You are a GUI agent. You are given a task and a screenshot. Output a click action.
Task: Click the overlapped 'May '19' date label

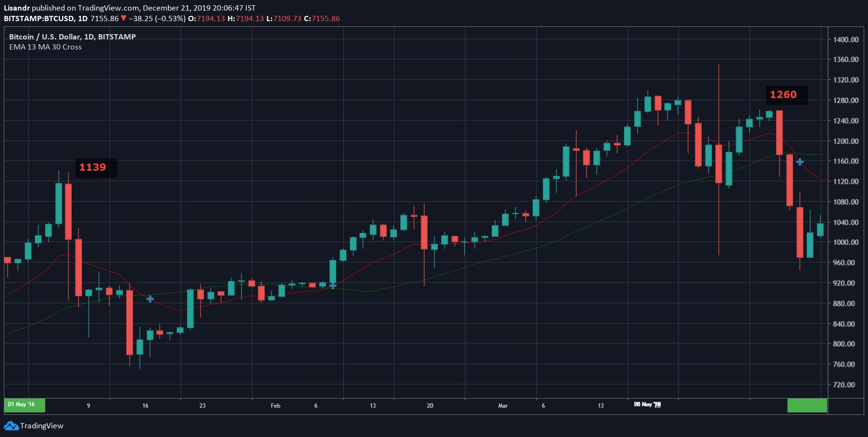[x=647, y=405]
